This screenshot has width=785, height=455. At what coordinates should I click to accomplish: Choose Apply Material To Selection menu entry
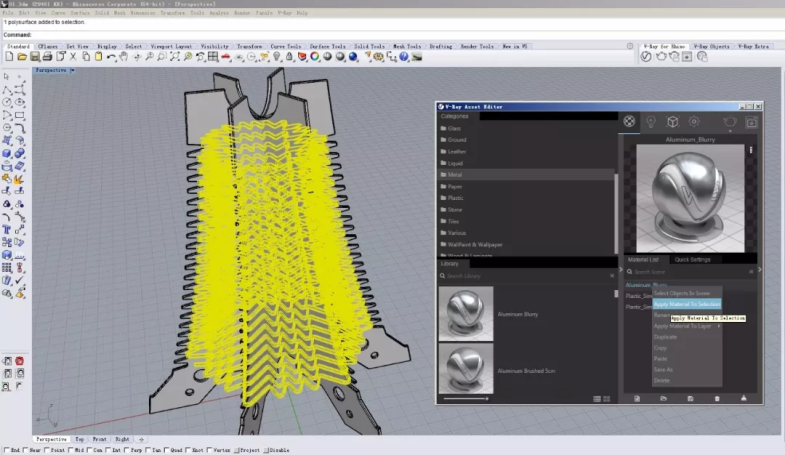click(x=686, y=304)
